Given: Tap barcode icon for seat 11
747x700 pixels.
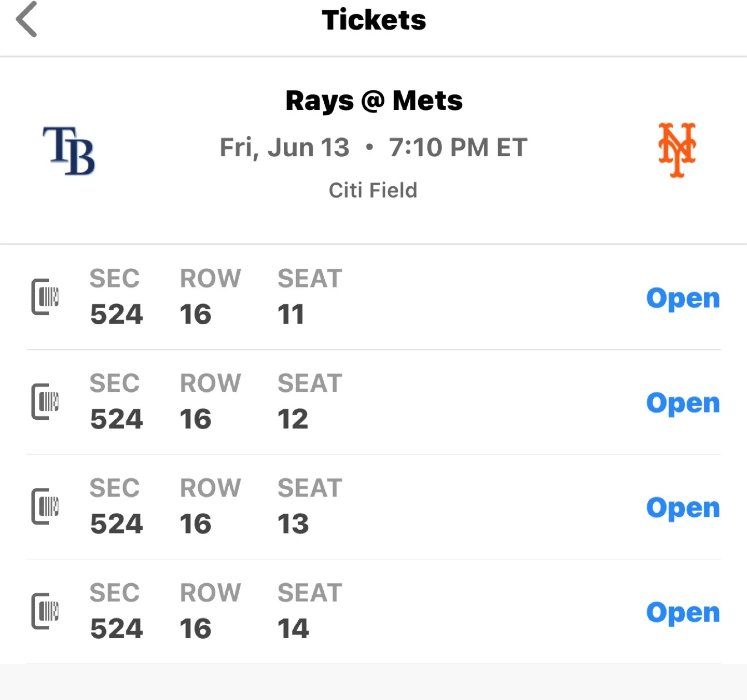Looking at the screenshot, I should (x=45, y=297).
